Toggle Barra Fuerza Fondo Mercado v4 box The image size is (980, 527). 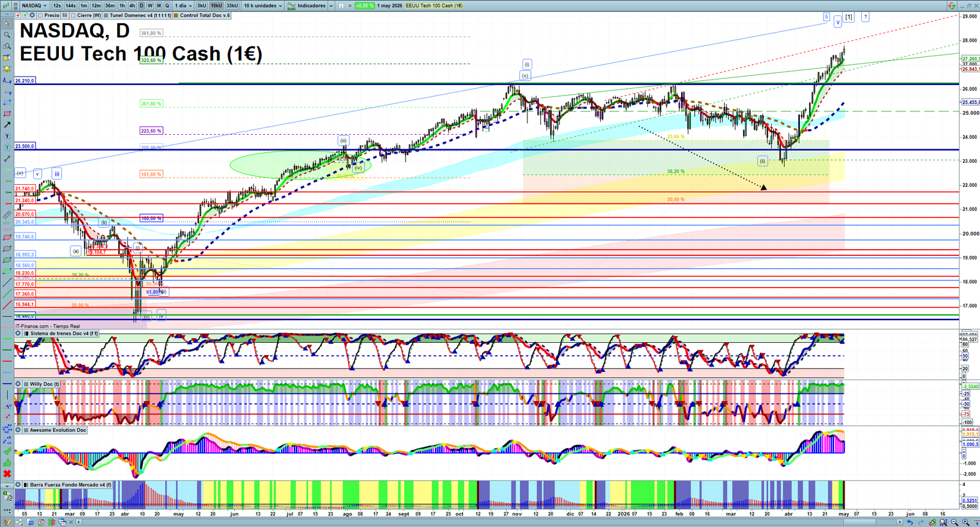coord(26,485)
